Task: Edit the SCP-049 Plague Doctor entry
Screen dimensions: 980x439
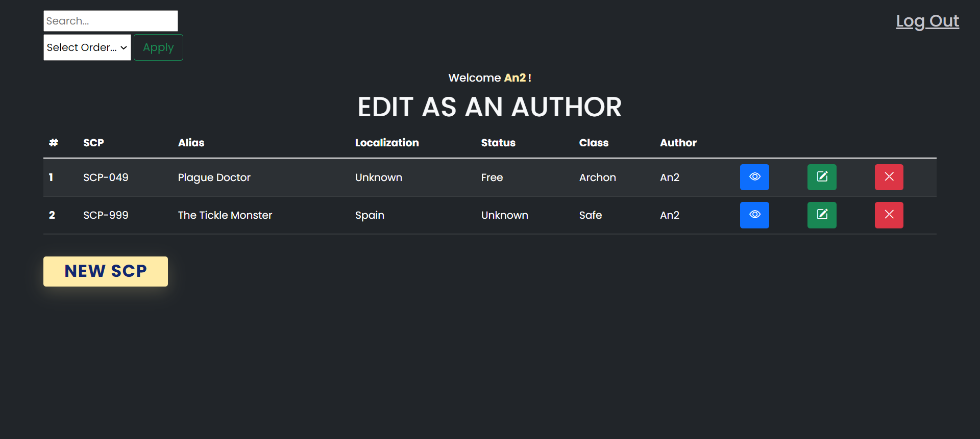Action: pos(822,177)
